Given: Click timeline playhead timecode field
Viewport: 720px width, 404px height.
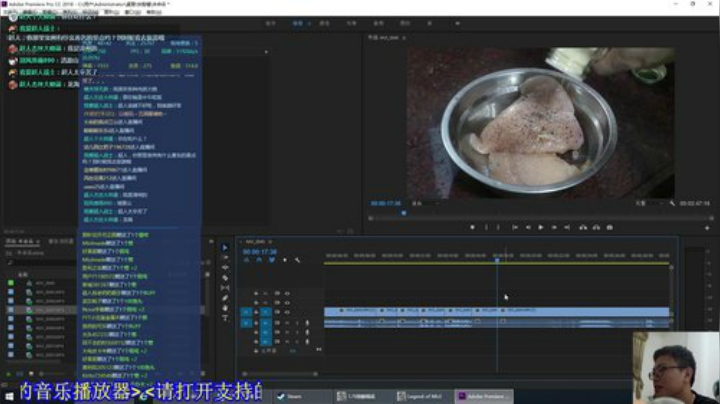Looking at the screenshot, I should [260, 252].
